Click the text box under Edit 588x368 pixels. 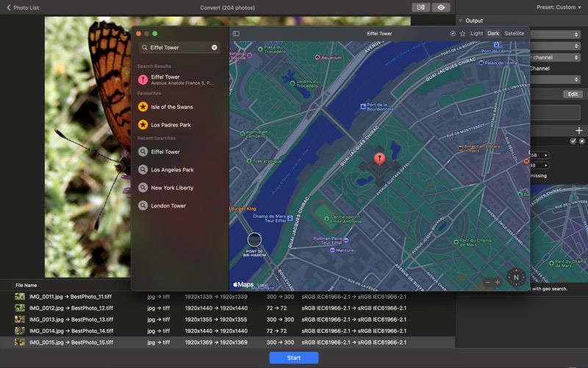tap(556, 113)
